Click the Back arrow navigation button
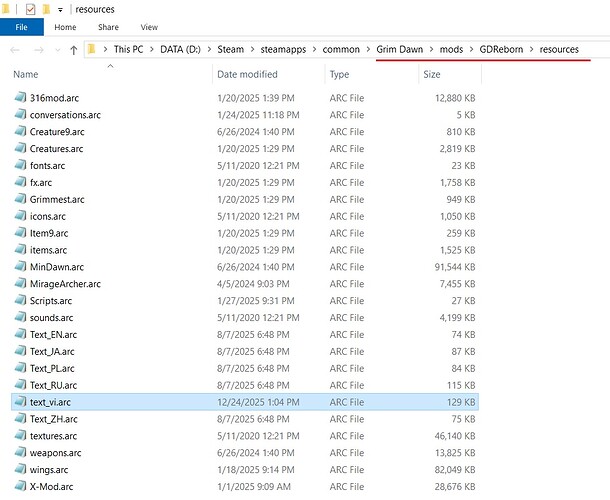Screen dimensions: 610x500 [13, 49]
